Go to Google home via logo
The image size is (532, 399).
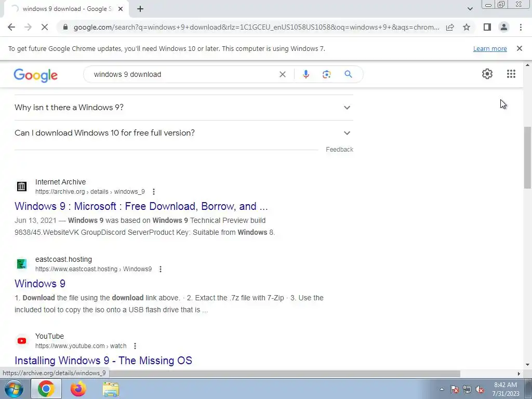[36, 75]
